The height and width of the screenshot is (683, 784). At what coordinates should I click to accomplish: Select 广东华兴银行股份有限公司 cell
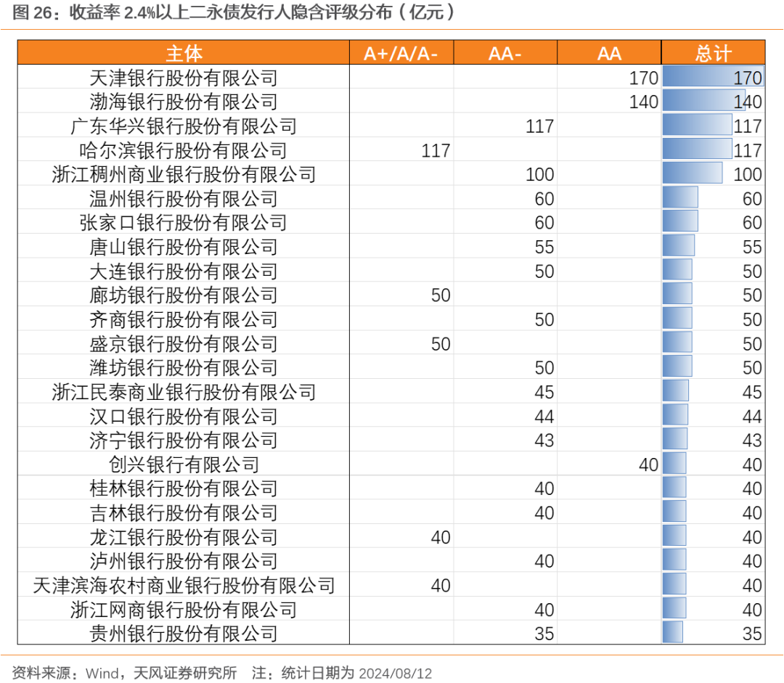click(x=184, y=126)
